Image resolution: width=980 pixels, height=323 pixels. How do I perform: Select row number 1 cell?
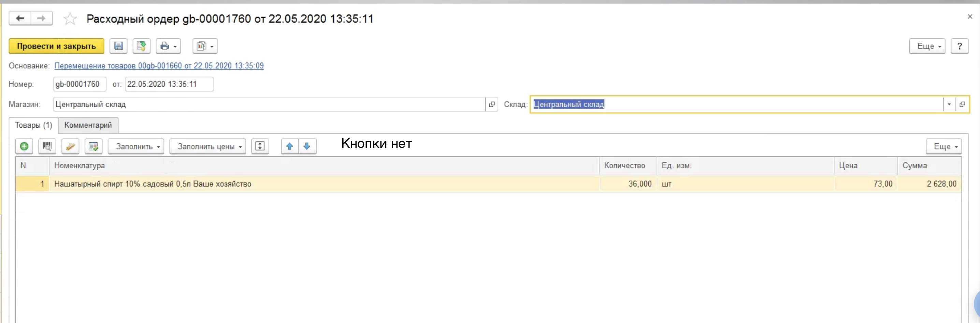click(32, 184)
